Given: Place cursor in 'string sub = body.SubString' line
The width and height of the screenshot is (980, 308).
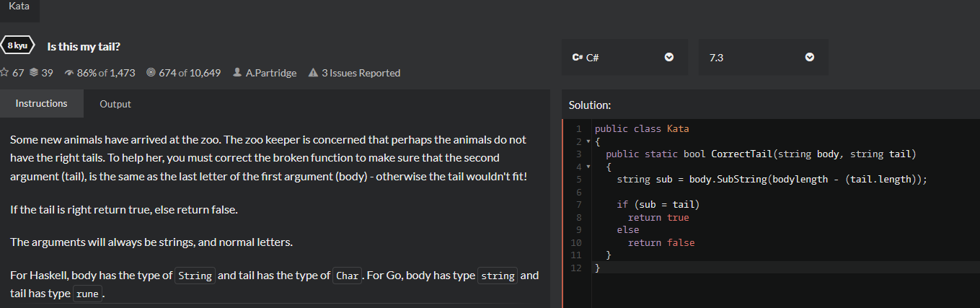Looking at the screenshot, I should tap(772, 180).
